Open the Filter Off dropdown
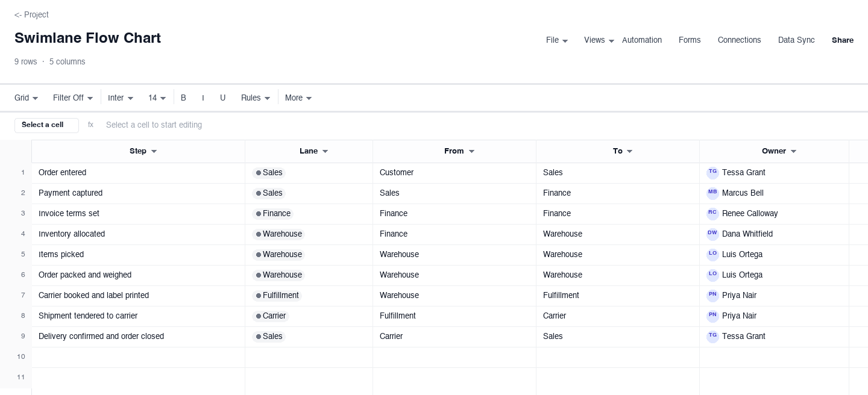Image resolution: width=868 pixels, height=395 pixels. pos(73,98)
